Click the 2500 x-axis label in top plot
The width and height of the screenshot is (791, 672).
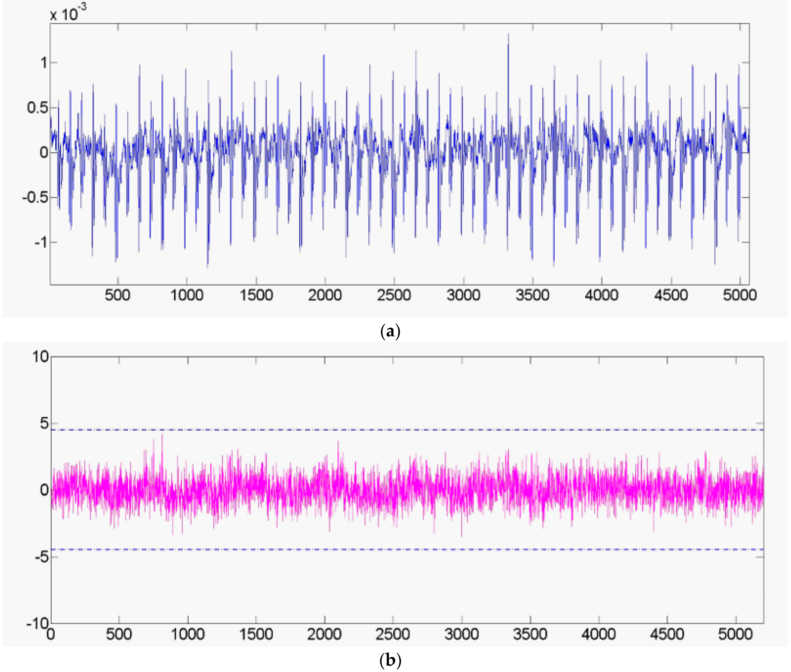[x=394, y=295]
